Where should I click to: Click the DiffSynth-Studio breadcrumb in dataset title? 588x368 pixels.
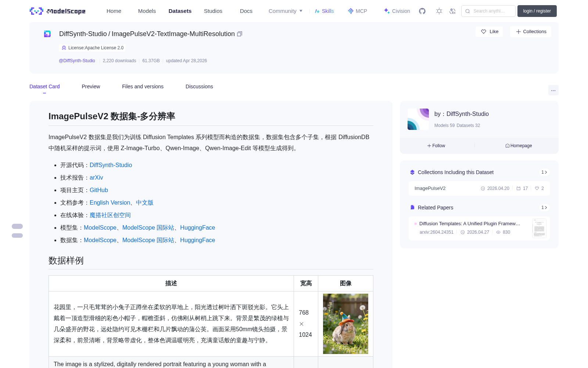click(83, 34)
